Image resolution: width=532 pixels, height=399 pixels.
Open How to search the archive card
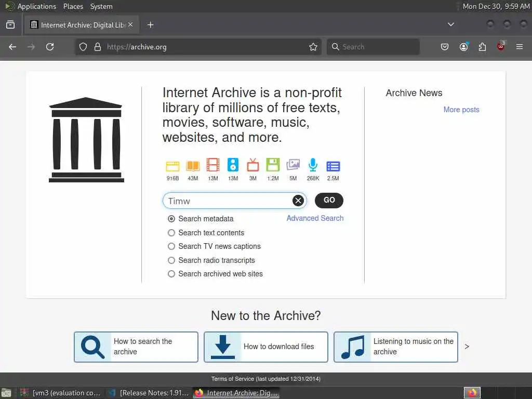click(x=136, y=347)
